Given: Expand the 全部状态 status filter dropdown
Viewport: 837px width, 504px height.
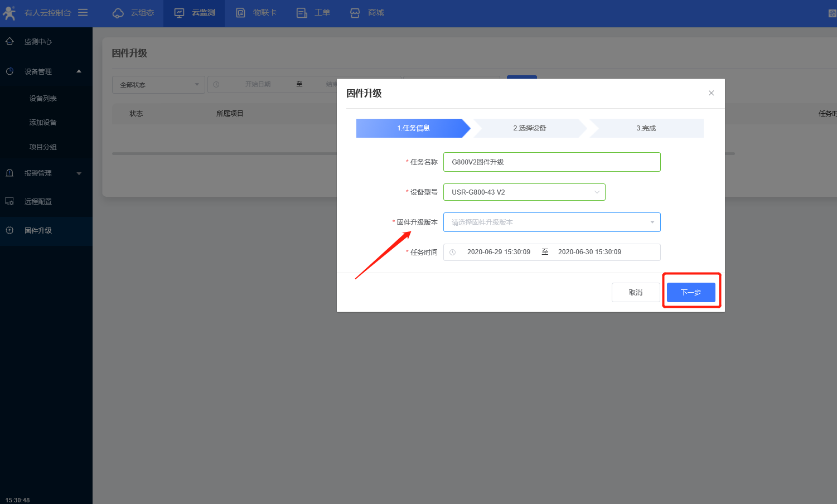Looking at the screenshot, I should pyautogui.click(x=158, y=85).
